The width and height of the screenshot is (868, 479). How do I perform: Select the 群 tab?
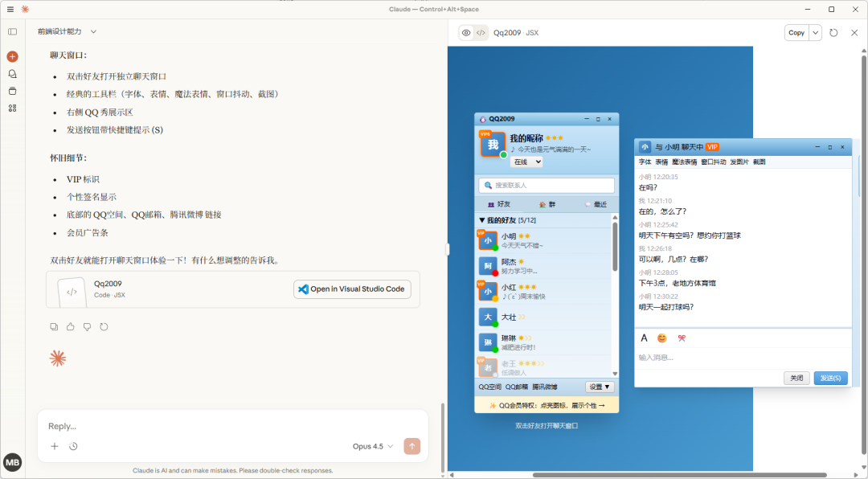point(547,204)
